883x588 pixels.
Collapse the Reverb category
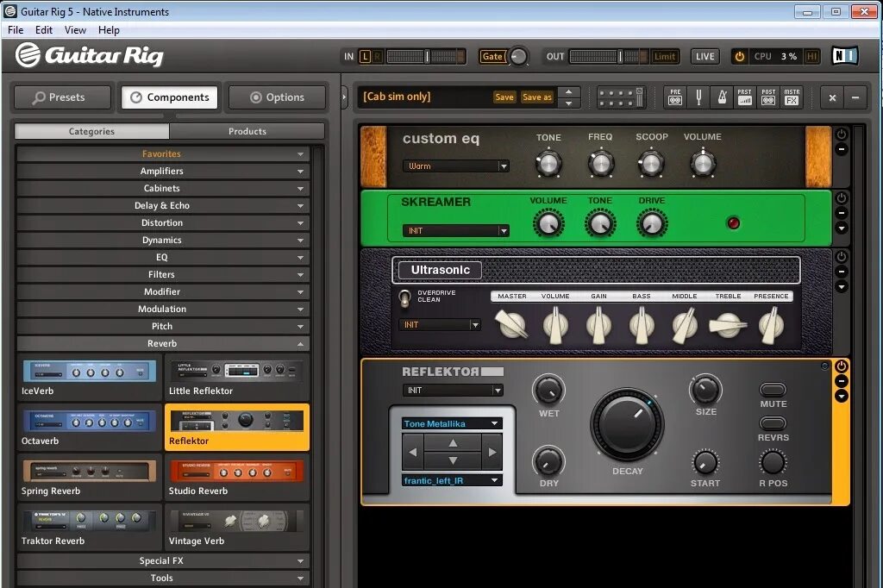click(x=163, y=343)
